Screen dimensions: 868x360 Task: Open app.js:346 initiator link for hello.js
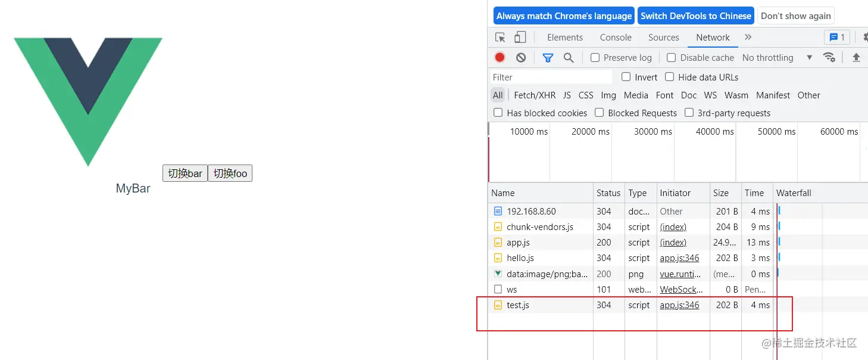pyautogui.click(x=679, y=257)
